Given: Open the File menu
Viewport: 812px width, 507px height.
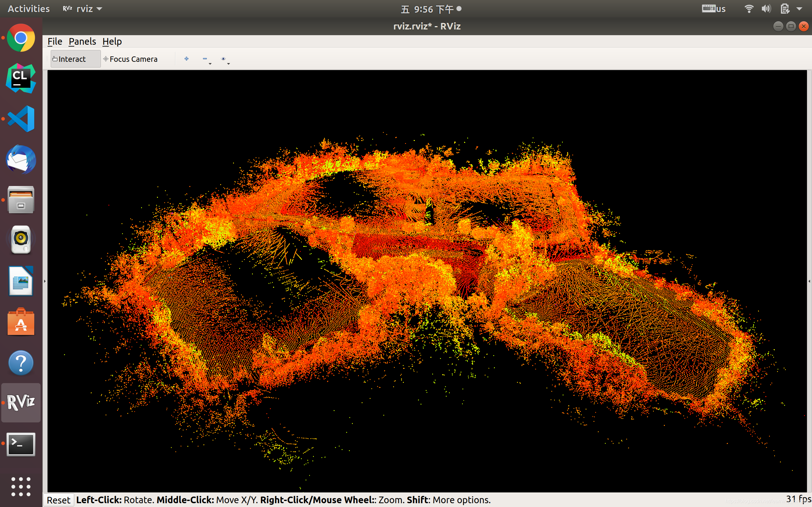Looking at the screenshot, I should (55, 42).
